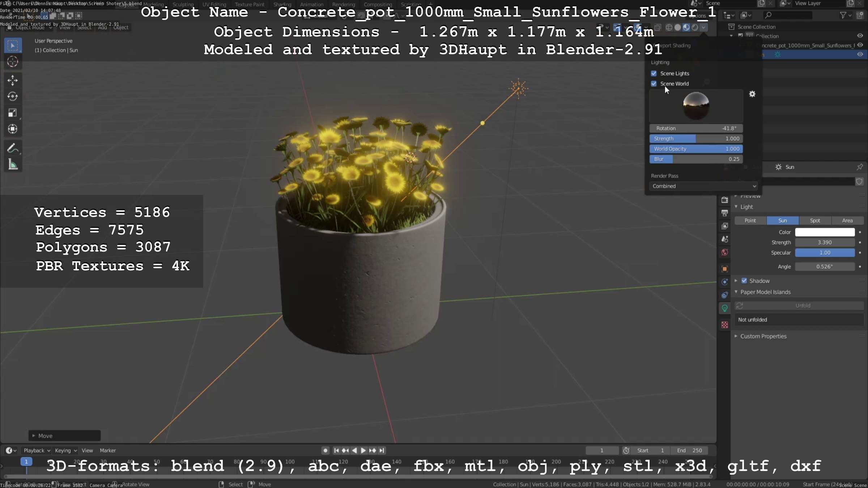Screen dimensions: 868x488
Task: Expand the Shadow panel
Action: [x=736, y=281]
